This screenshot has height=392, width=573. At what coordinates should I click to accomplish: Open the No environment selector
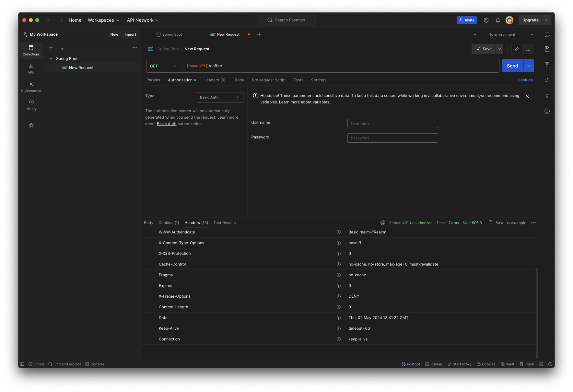point(511,34)
